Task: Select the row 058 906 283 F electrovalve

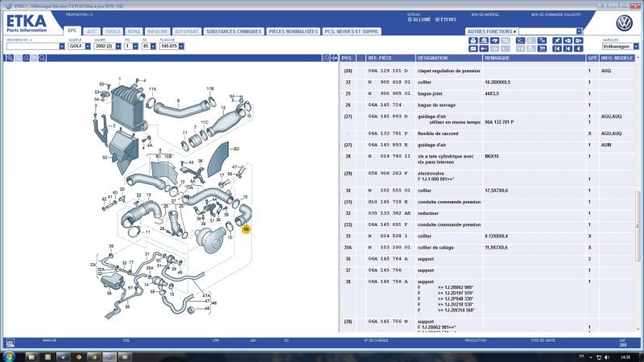Action: 488,176
